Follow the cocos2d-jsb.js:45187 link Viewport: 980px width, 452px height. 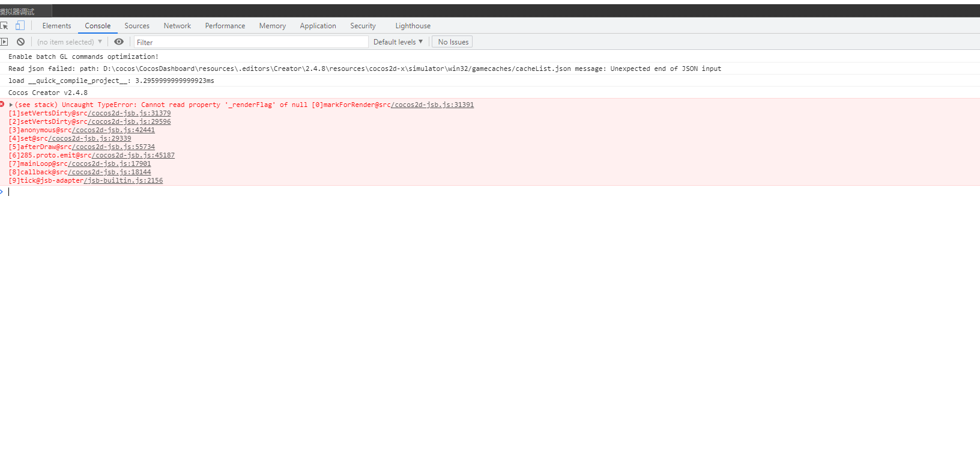pos(133,155)
